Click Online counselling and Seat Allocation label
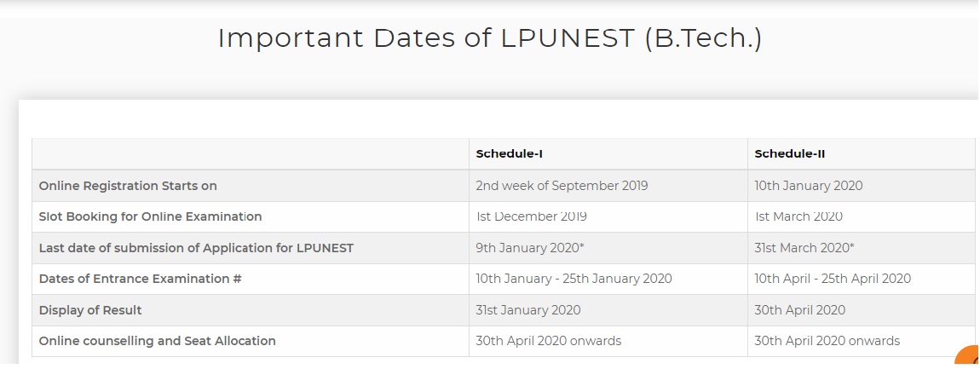This screenshot has width=980, height=369. [158, 341]
